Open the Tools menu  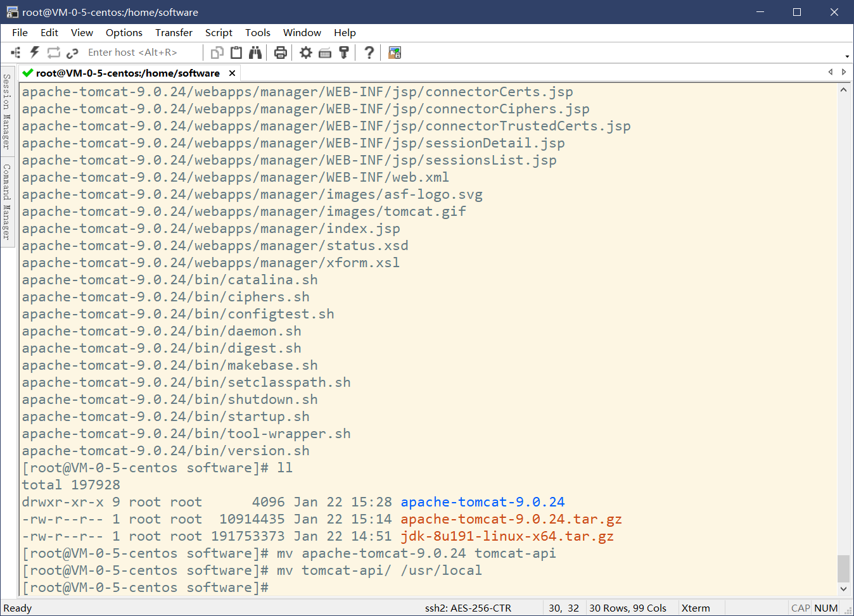(258, 32)
